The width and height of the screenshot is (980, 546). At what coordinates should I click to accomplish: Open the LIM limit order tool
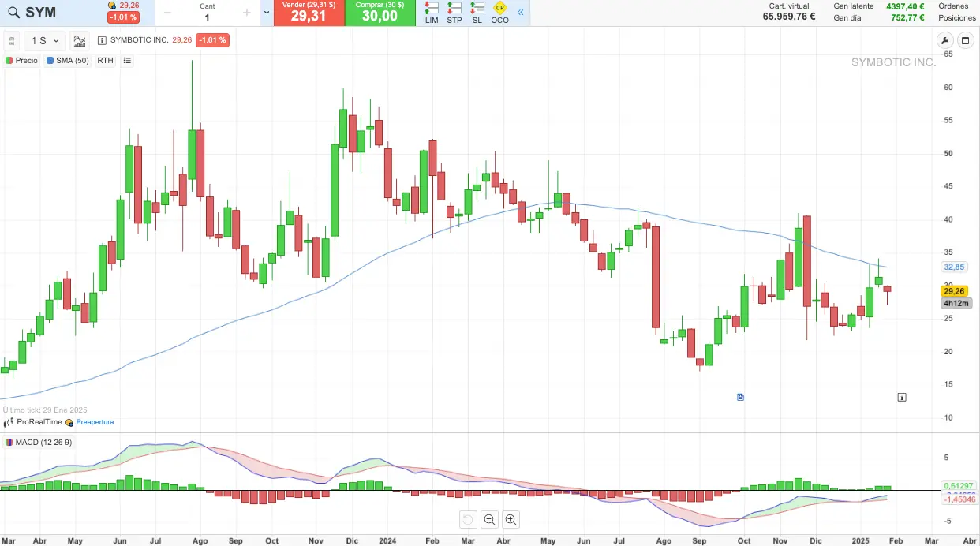pos(432,13)
